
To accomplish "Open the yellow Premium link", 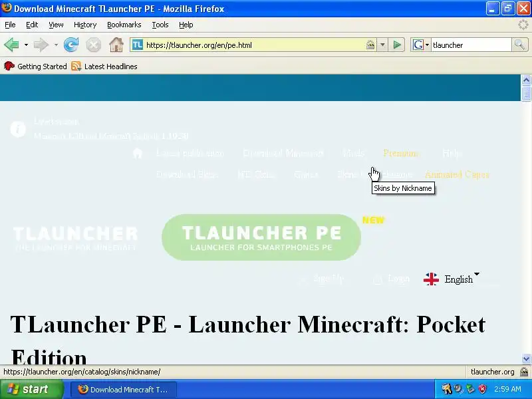I will pos(402,154).
